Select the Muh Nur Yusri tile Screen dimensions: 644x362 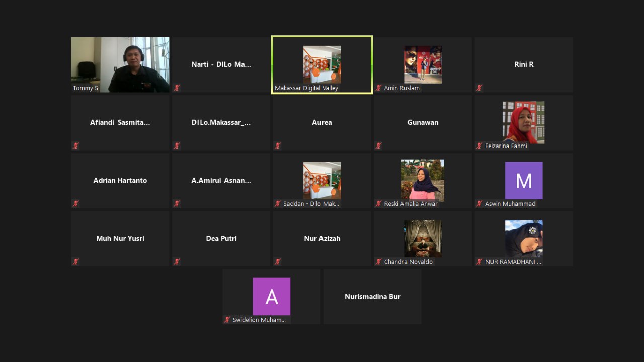[x=120, y=238]
